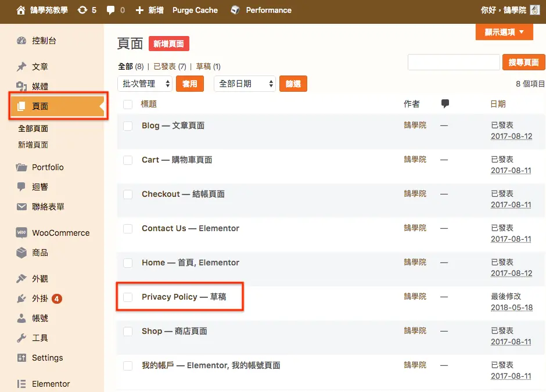Filter by 已發表 (7) pages
Screen dimensions: 546x392
tap(170, 66)
